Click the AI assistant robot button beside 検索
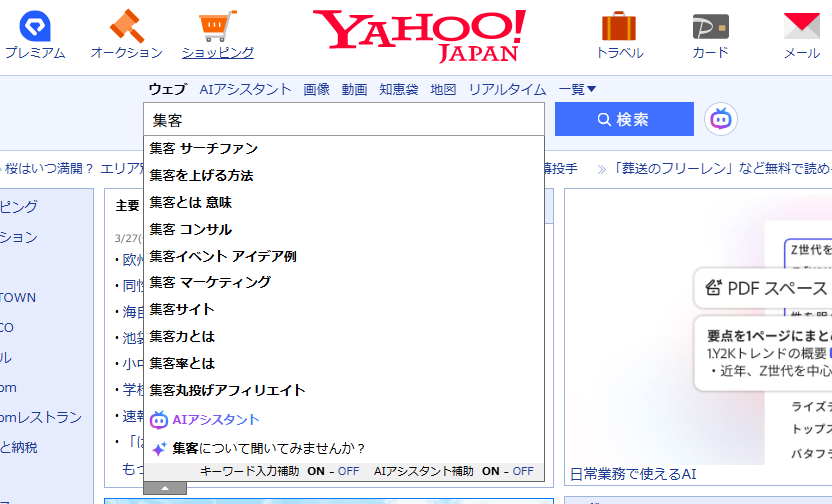The image size is (832, 504). pyautogui.click(x=721, y=119)
